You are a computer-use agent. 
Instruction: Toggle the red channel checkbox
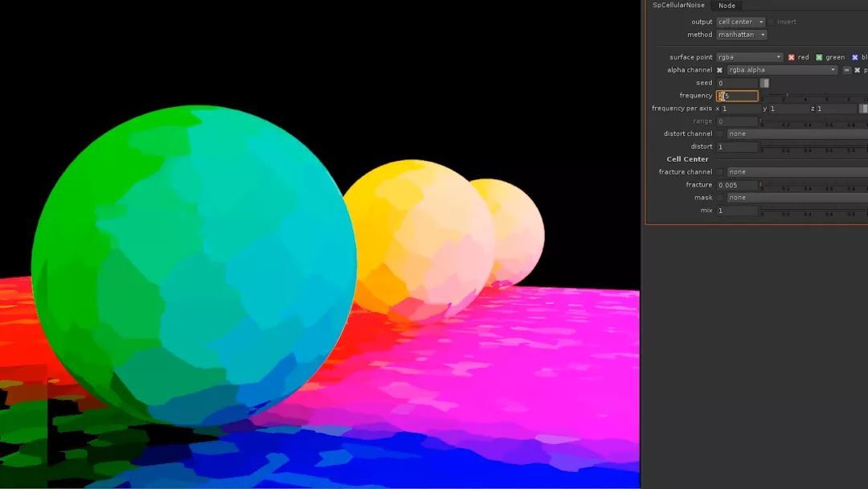coord(792,57)
